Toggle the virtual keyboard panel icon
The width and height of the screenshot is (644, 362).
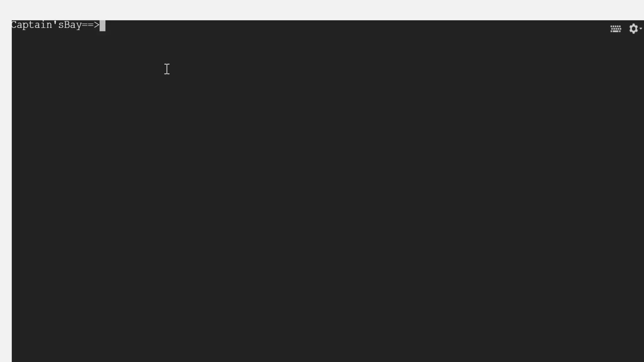pyautogui.click(x=616, y=29)
